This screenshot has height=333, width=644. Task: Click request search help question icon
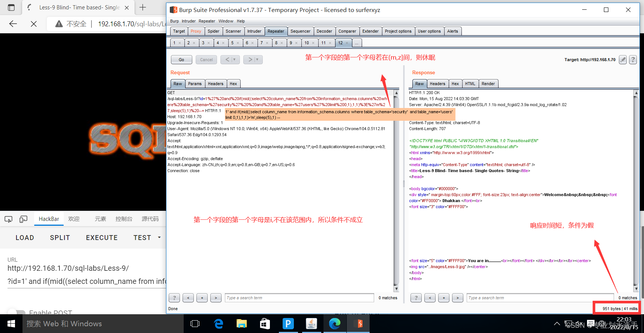[x=174, y=298]
